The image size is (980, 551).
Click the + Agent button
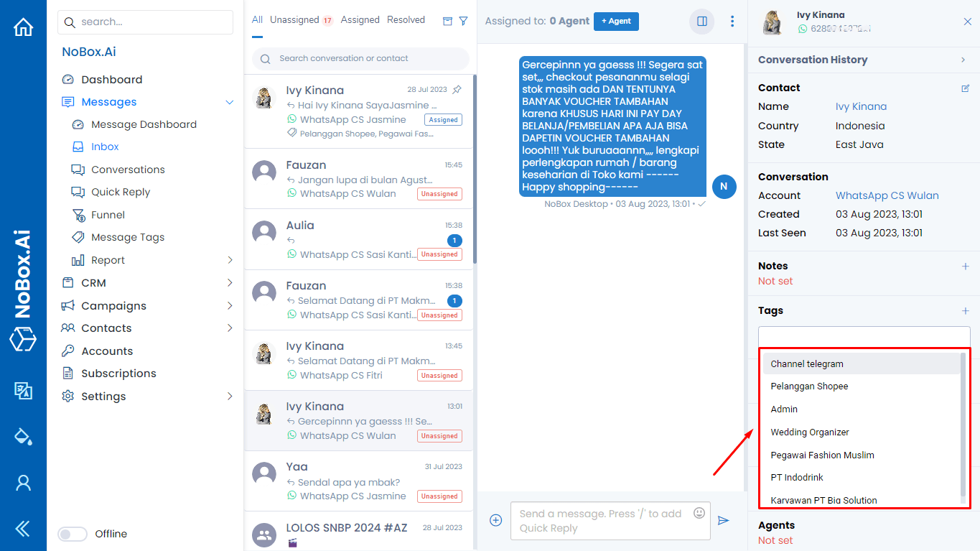coord(616,21)
